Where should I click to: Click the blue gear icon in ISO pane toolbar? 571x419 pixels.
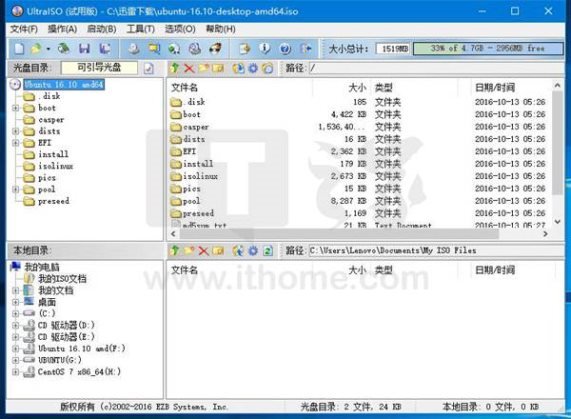click(253, 68)
